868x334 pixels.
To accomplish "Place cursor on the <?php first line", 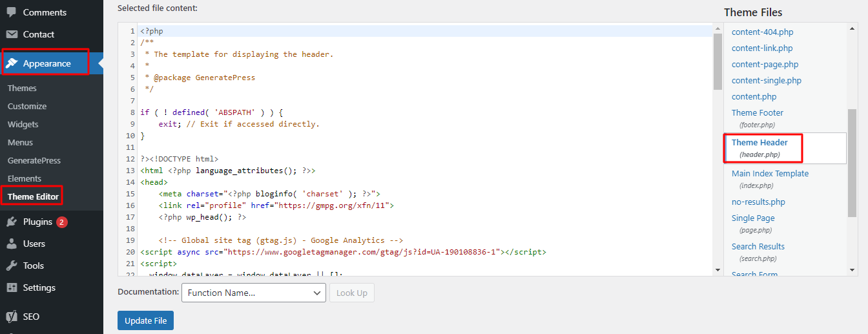I will (x=152, y=31).
